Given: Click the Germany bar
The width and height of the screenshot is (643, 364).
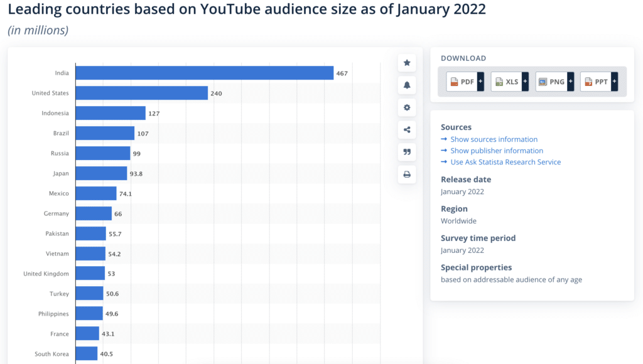Looking at the screenshot, I should [x=94, y=213].
